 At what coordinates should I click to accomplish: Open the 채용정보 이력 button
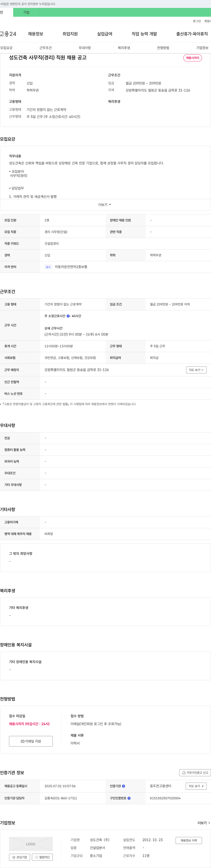click(x=188, y=840)
